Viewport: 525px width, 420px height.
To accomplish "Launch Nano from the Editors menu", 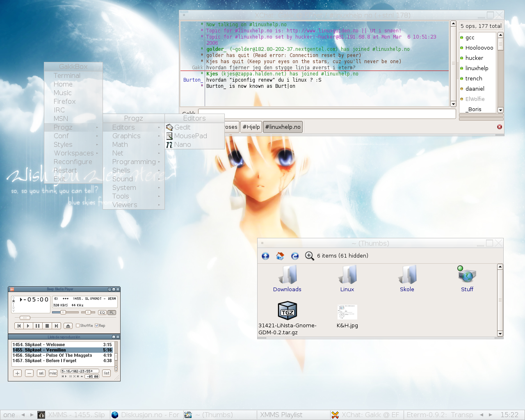I will [194, 144].
